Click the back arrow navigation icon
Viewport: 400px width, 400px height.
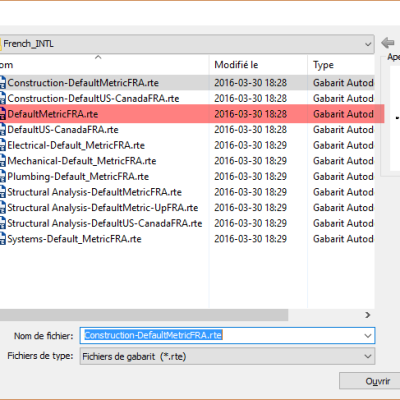click(x=388, y=43)
